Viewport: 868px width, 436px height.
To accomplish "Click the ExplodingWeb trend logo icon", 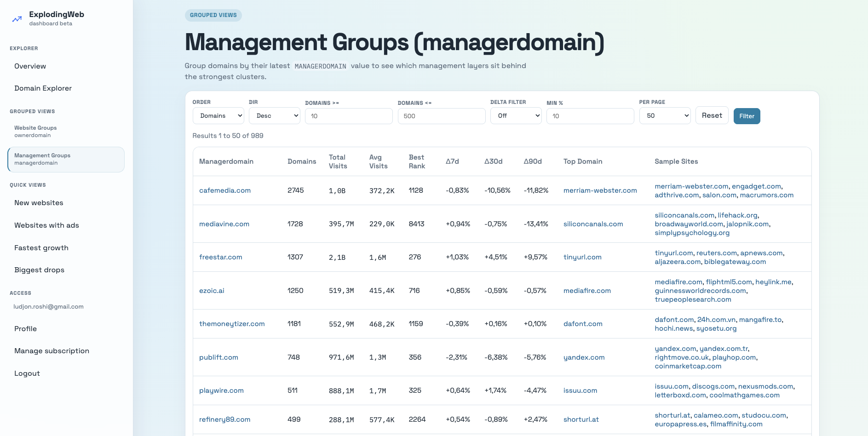I will click(17, 19).
